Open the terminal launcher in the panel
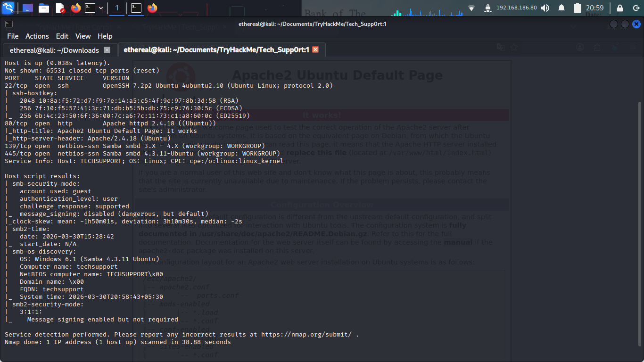This screenshot has height=362, width=644. tap(90, 8)
